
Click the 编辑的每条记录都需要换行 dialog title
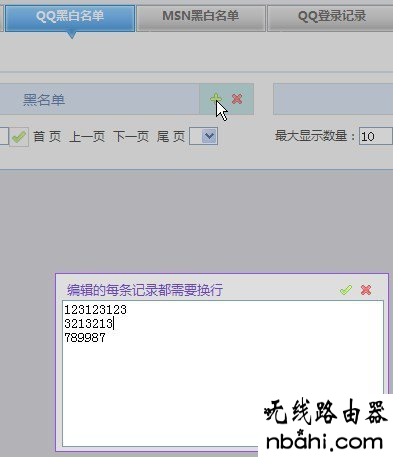[145, 290]
